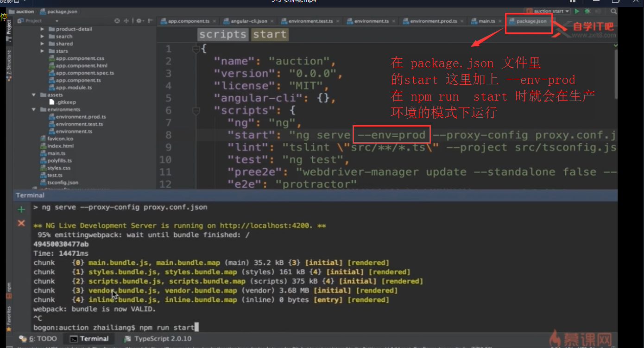
Task: Expand the product-detail folder
Action: tap(42, 29)
